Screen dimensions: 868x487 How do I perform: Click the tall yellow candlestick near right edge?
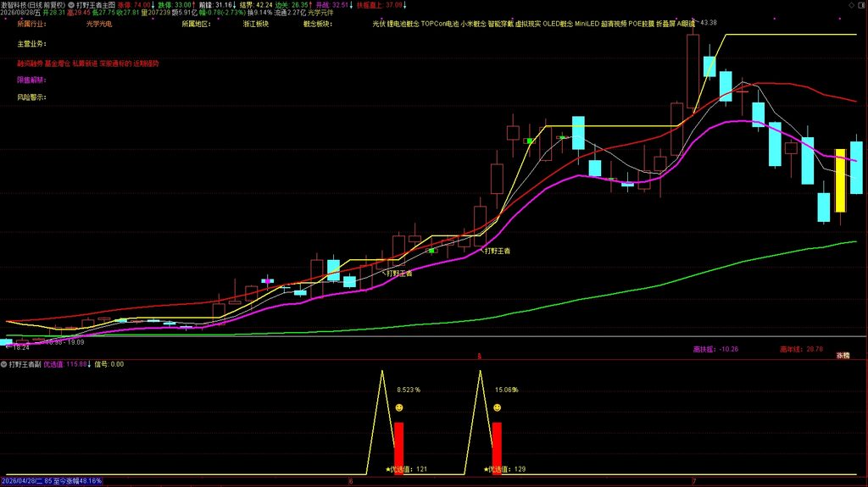point(840,180)
